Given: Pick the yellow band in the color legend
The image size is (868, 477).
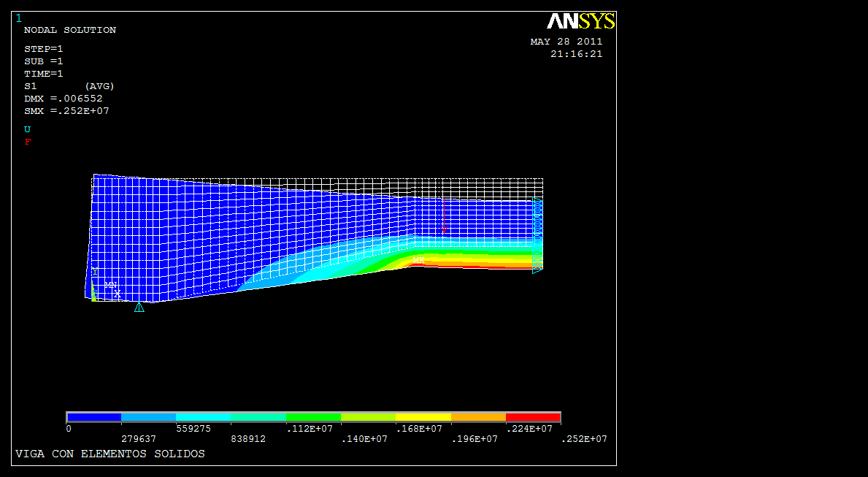Looking at the screenshot, I should (x=423, y=417).
